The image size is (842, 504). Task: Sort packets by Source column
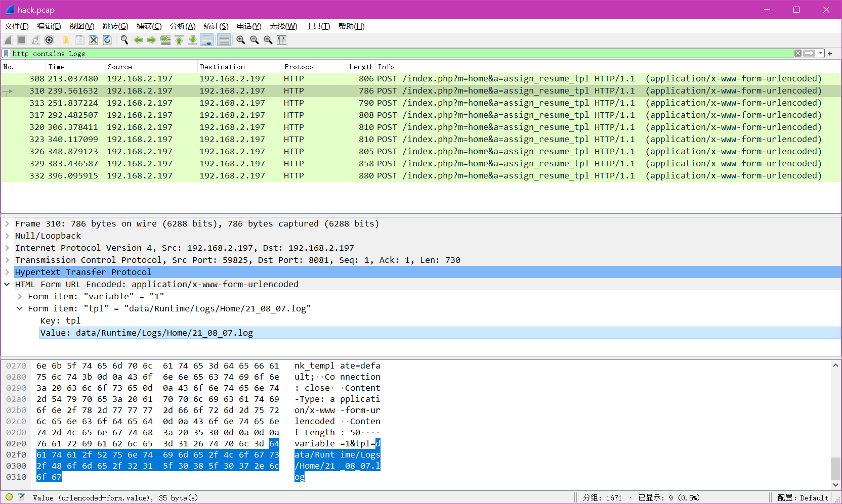tap(151, 67)
